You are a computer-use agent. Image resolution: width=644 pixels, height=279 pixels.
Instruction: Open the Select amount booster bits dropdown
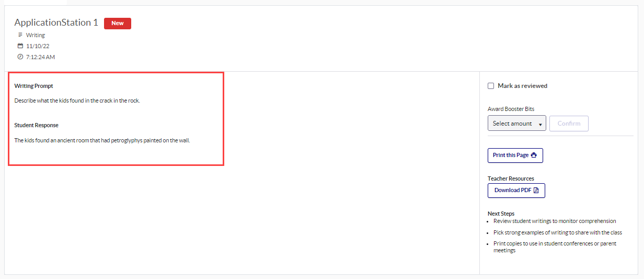pyautogui.click(x=517, y=124)
